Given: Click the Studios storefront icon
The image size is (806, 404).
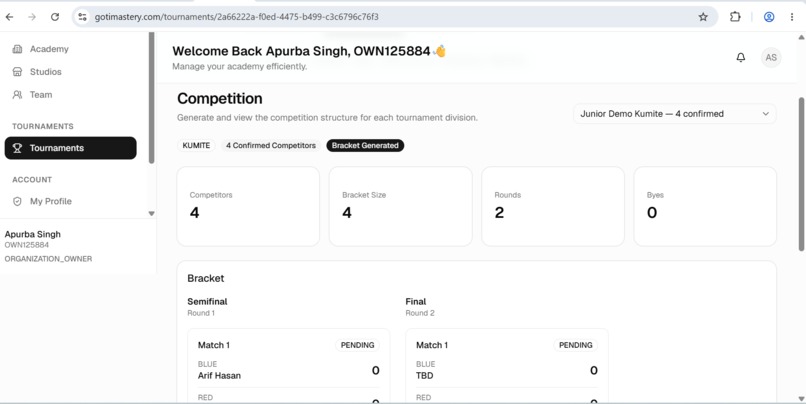Looking at the screenshot, I should [17, 72].
